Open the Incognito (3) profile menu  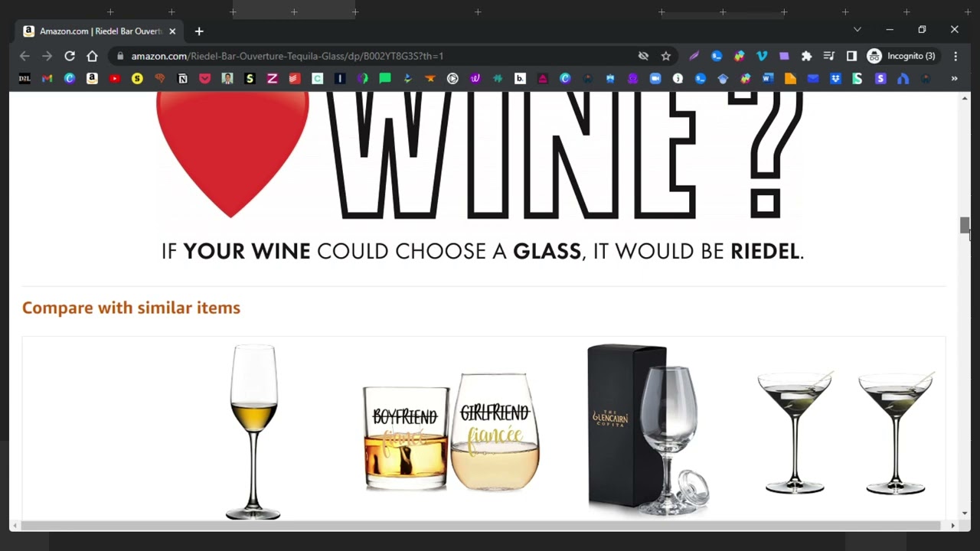tap(901, 56)
